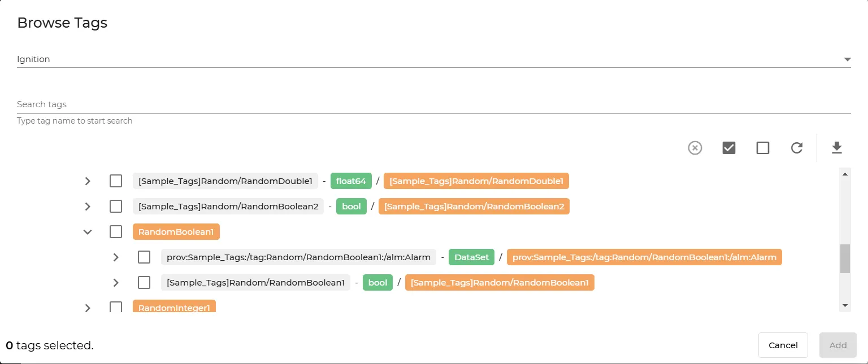Click the float64 type badge
868x364 pixels.
tap(351, 181)
